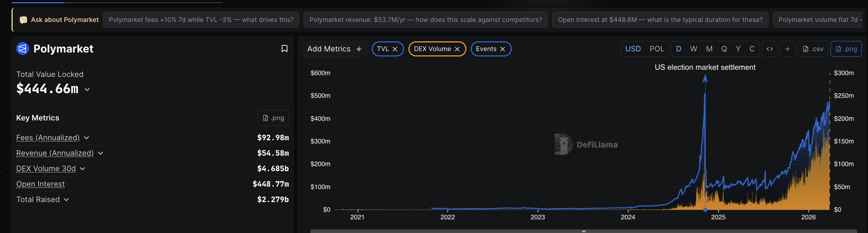Click the 2025 x-axis label
This screenshot has width=868, height=233.
pyautogui.click(x=718, y=217)
